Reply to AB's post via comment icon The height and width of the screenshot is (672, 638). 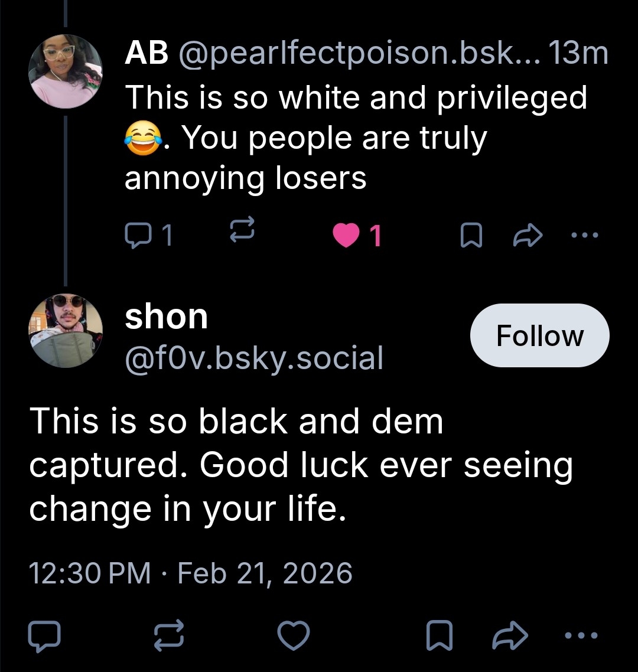tap(137, 236)
